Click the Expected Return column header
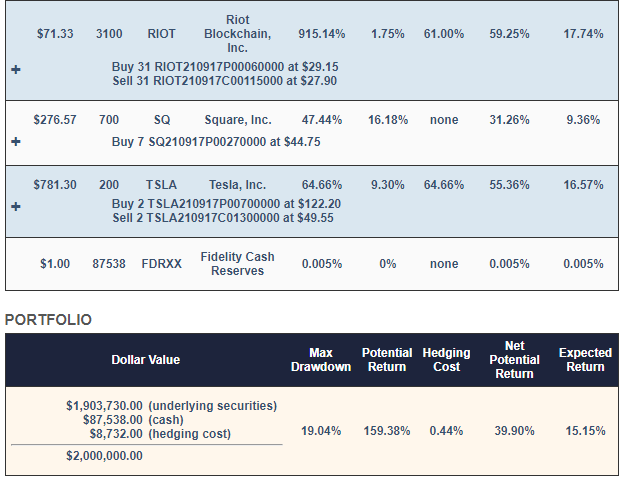 point(585,360)
